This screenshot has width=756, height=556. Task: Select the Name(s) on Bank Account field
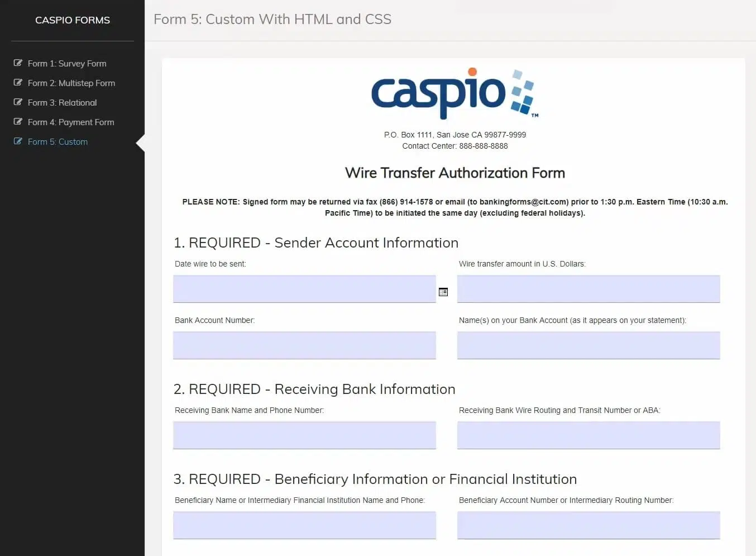pyautogui.click(x=588, y=345)
